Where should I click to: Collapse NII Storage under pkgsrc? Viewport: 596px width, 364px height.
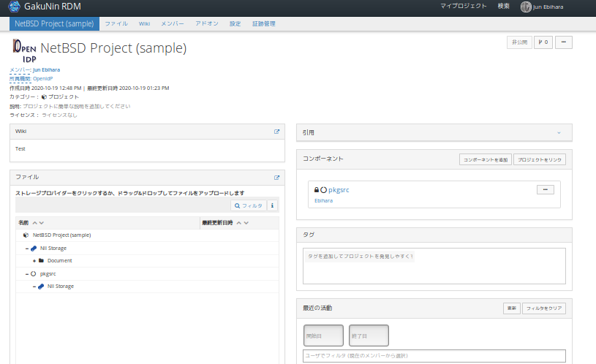point(34,287)
